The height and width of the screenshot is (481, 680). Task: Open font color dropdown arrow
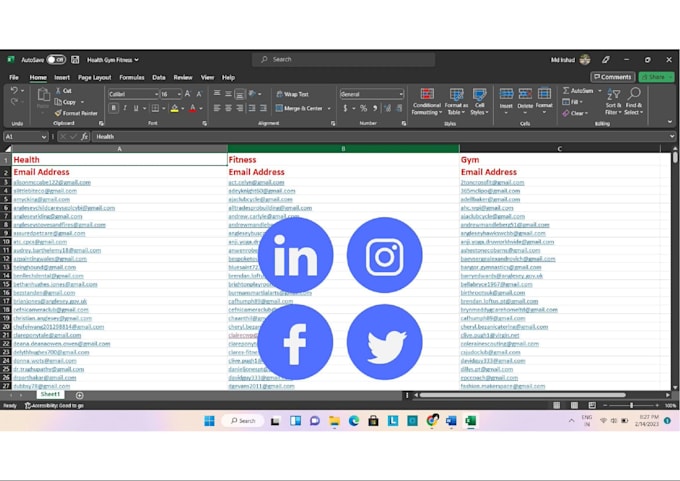[201, 108]
